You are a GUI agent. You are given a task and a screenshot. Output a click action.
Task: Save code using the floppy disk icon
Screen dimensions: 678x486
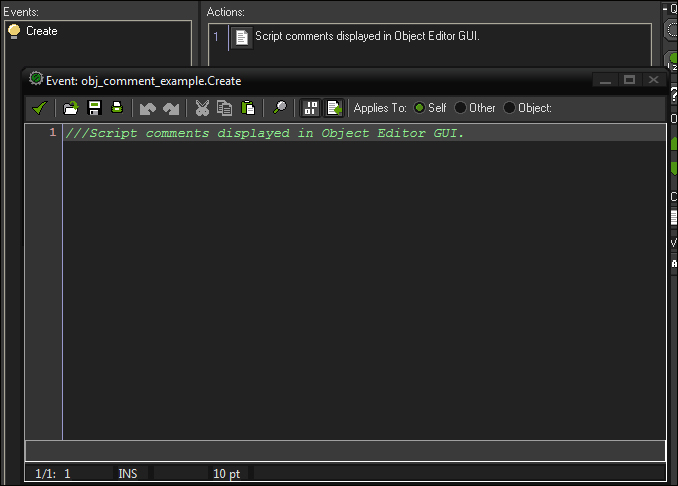[94, 108]
